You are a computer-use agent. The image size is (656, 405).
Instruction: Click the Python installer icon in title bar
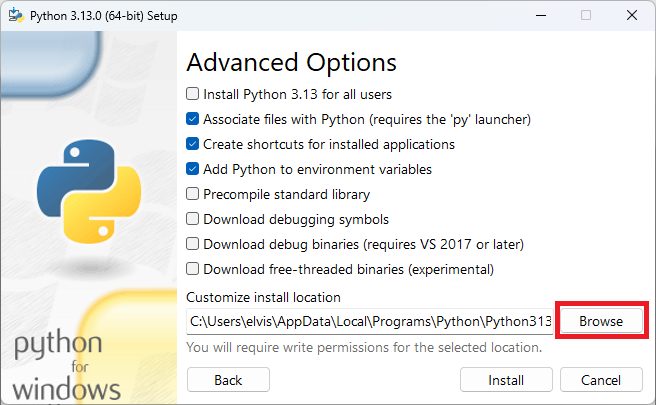16,15
